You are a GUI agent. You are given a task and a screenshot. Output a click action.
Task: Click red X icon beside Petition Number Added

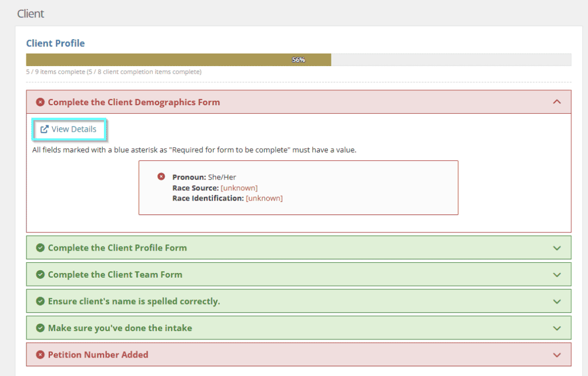(40, 355)
